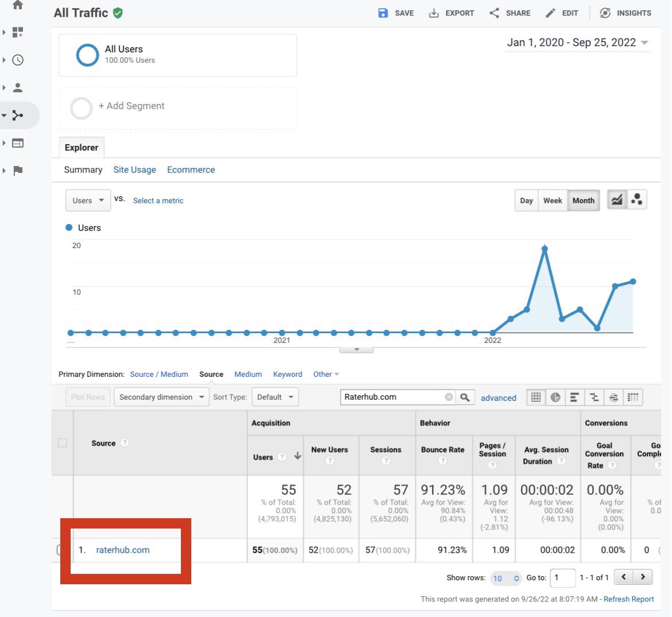The width and height of the screenshot is (672, 617).
Task: Open the Show rows dropdown
Action: [x=505, y=578]
